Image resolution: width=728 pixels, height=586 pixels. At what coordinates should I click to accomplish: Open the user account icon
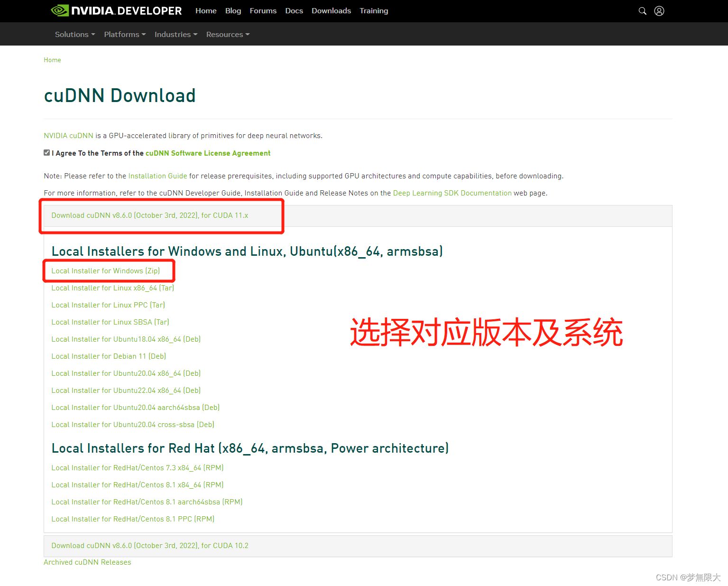point(659,11)
